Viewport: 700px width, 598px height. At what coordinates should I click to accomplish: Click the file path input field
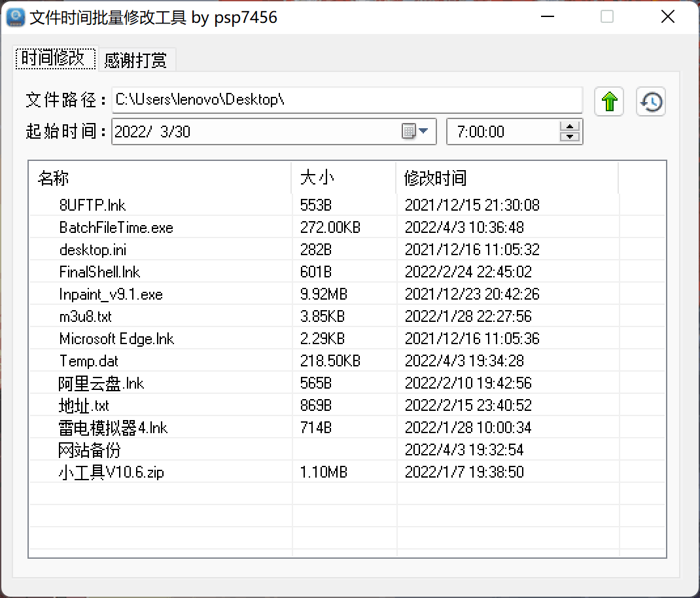pos(347,100)
